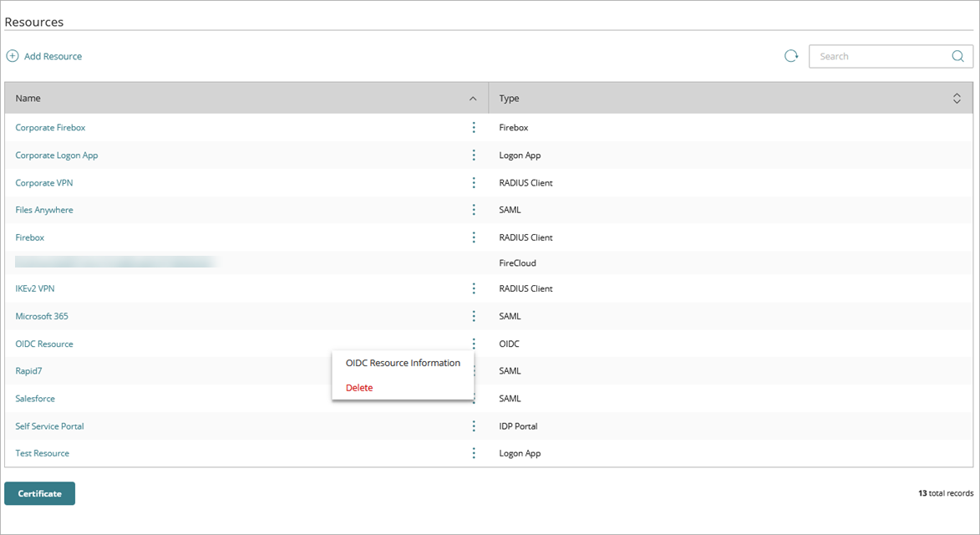Click into the Search input field
Viewport: 980px width, 535px height.
pos(881,56)
